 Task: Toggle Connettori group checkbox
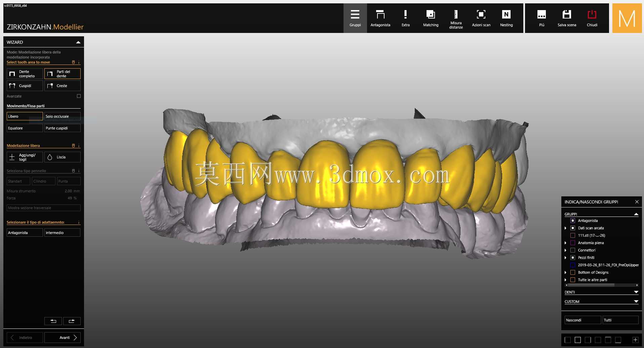(x=573, y=250)
